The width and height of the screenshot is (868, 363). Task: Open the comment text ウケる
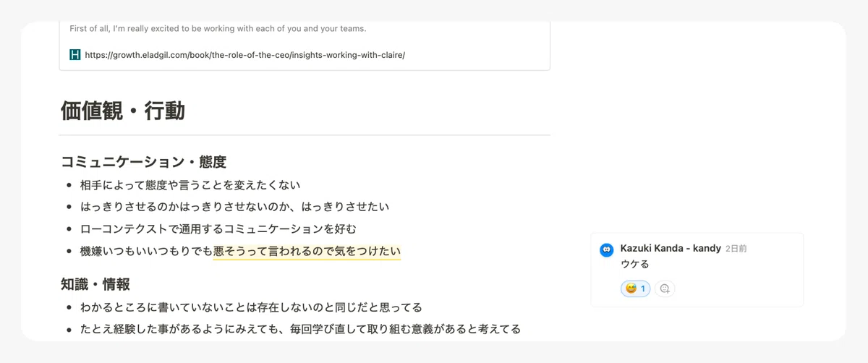click(x=635, y=264)
